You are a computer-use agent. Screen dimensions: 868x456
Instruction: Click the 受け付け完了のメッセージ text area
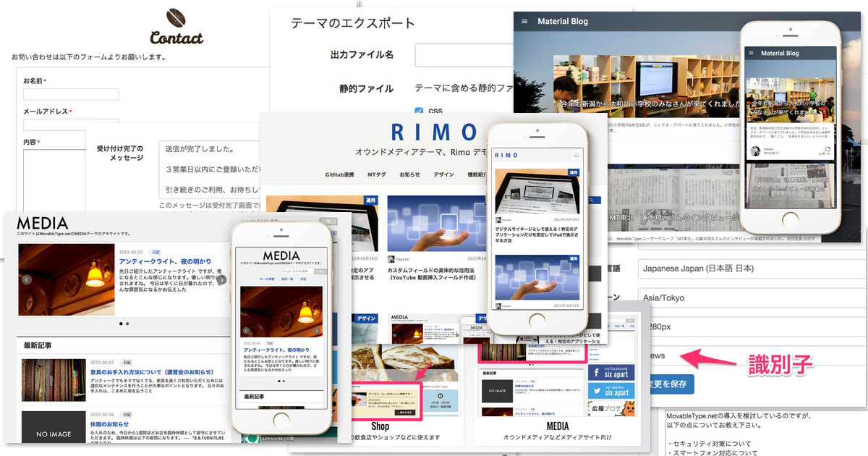[210, 170]
